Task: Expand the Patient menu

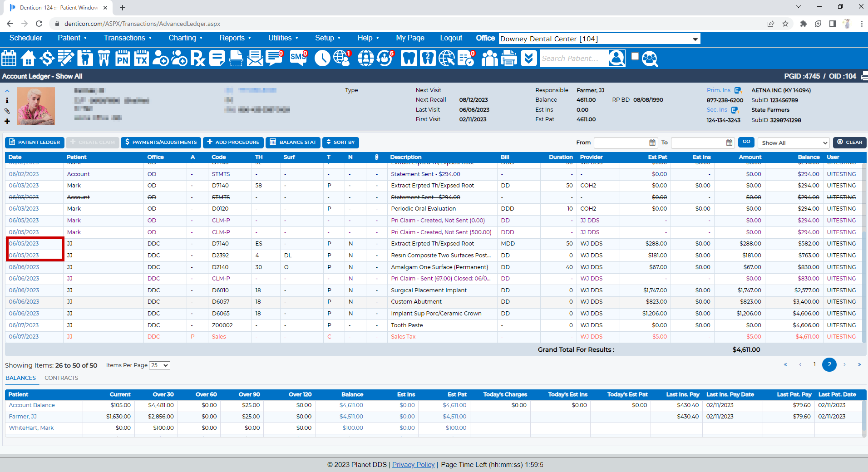Action: tap(72, 38)
